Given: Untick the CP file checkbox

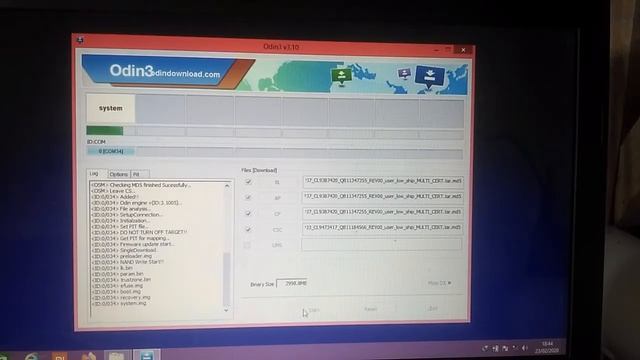Looking at the screenshot, I should 248,213.
